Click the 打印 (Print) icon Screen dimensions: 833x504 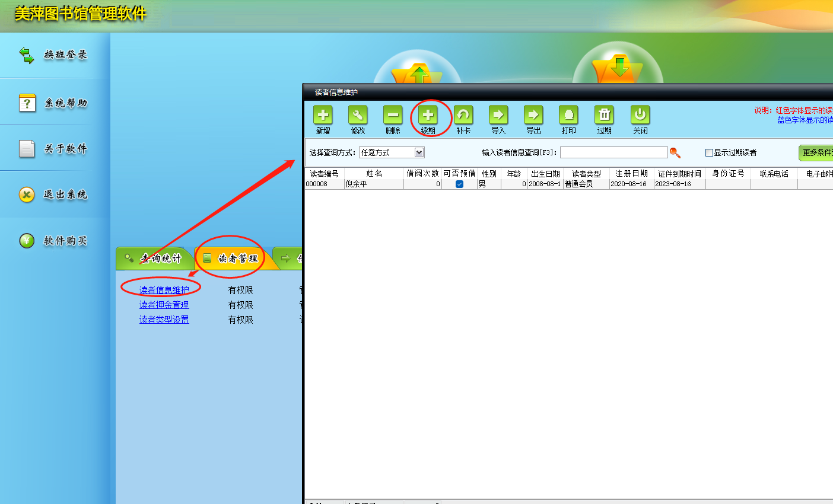(x=568, y=116)
